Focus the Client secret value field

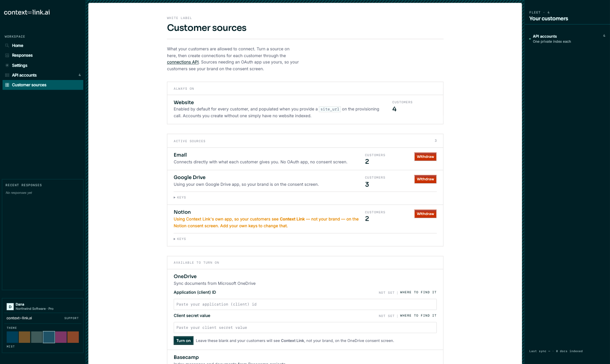pos(305,328)
